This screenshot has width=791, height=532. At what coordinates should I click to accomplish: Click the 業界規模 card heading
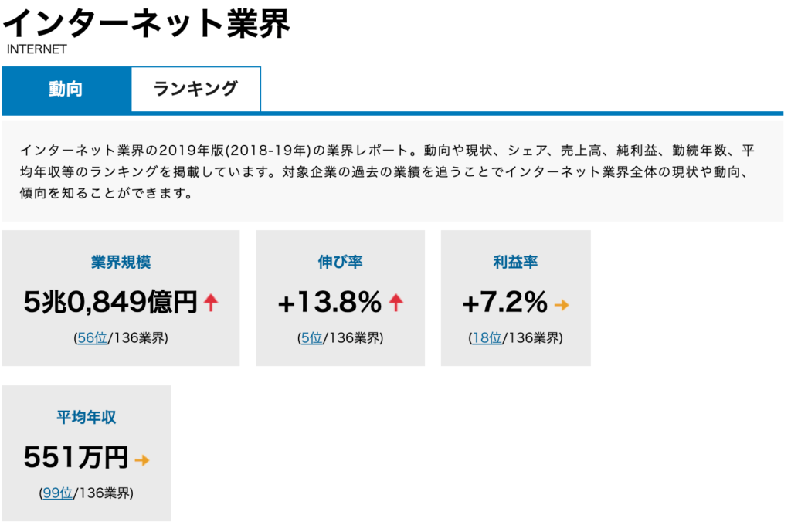(121, 263)
